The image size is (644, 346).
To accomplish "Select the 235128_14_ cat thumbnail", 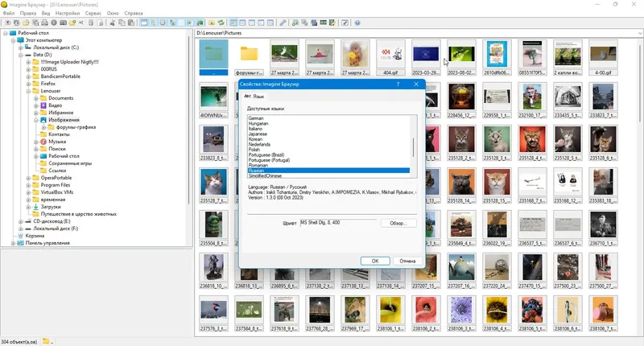I will click(x=461, y=186).
